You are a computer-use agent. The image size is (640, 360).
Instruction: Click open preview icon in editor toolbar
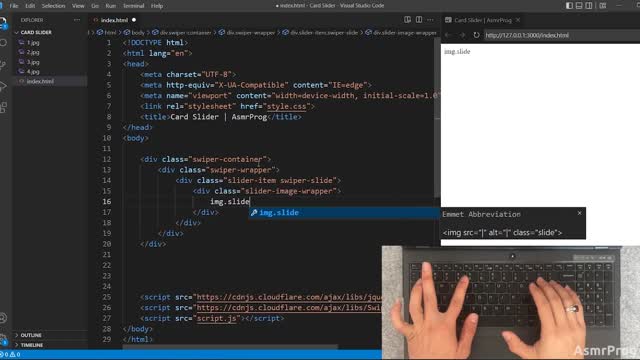click(407, 20)
